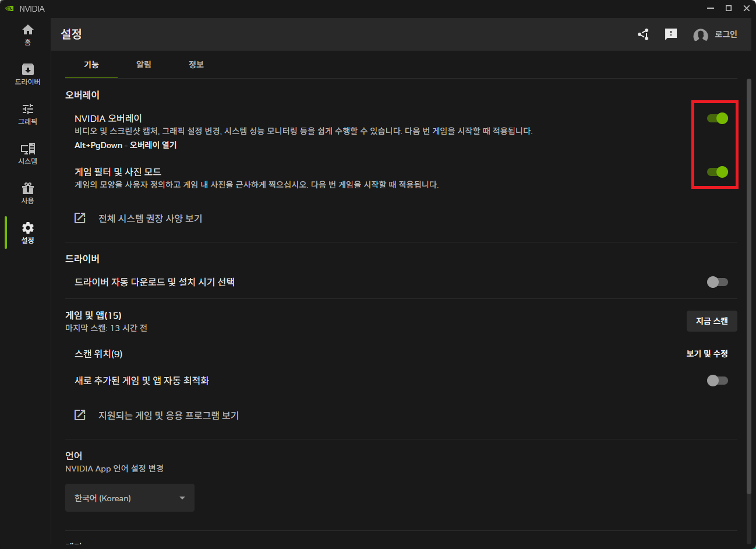Click the NVIDIA logo in title bar
The image size is (756, 549).
[x=9, y=9]
